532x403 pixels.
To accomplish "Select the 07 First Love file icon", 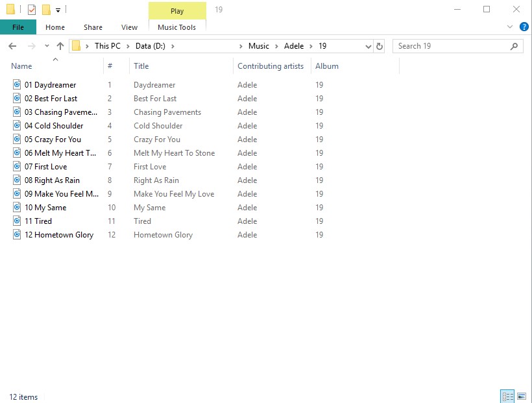I will (17, 166).
